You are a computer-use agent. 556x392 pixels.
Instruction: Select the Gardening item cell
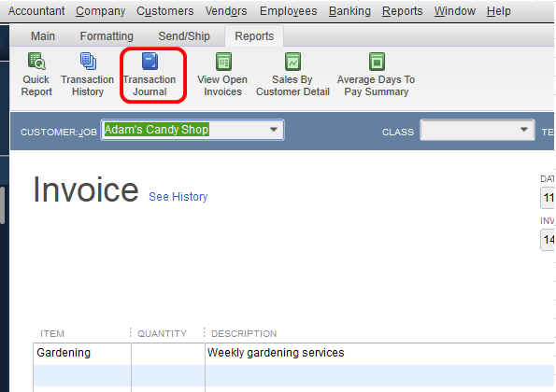pos(82,353)
